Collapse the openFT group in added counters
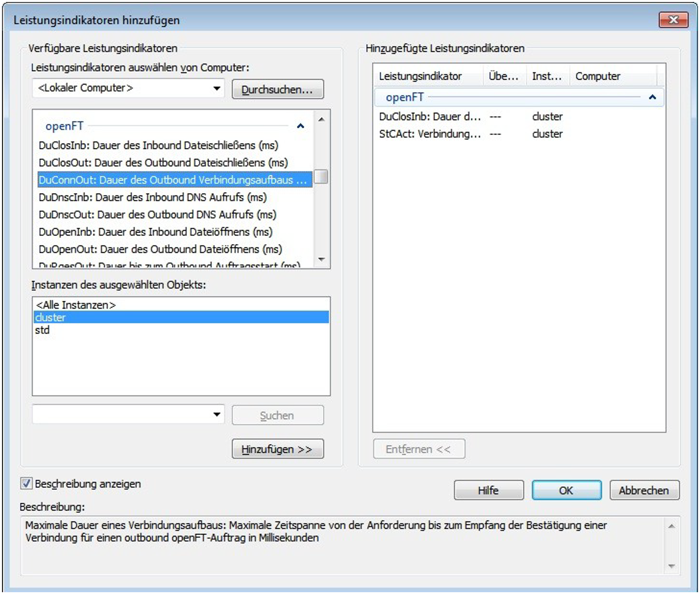 click(x=652, y=97)
